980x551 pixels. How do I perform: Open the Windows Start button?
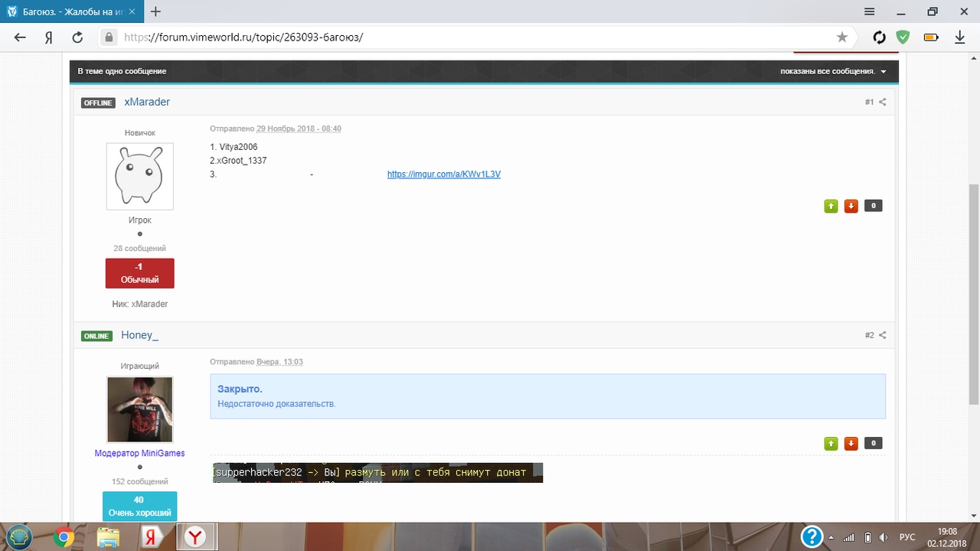click(x=18, y=536)
